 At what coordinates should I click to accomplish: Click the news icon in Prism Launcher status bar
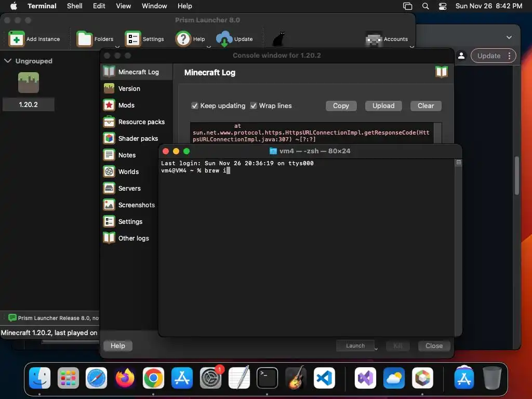coord(12,317)
